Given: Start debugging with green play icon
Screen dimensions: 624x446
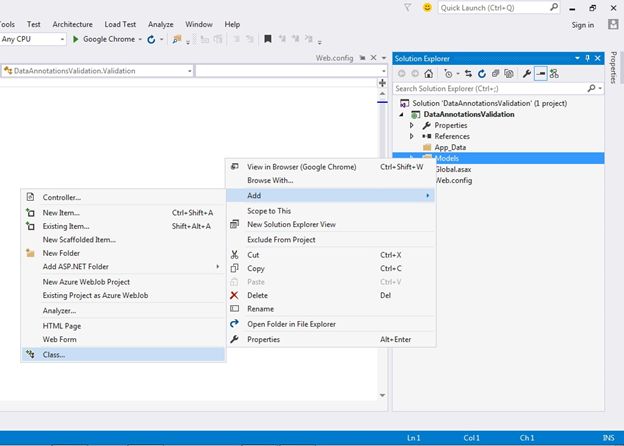Looking at the screenshot, I should click(75, 39).
